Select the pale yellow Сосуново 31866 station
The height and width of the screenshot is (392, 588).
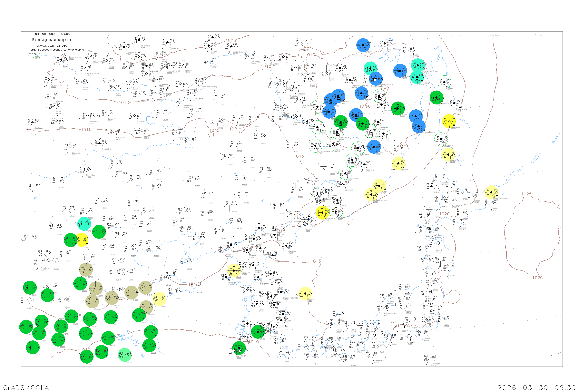click(398, 163)
